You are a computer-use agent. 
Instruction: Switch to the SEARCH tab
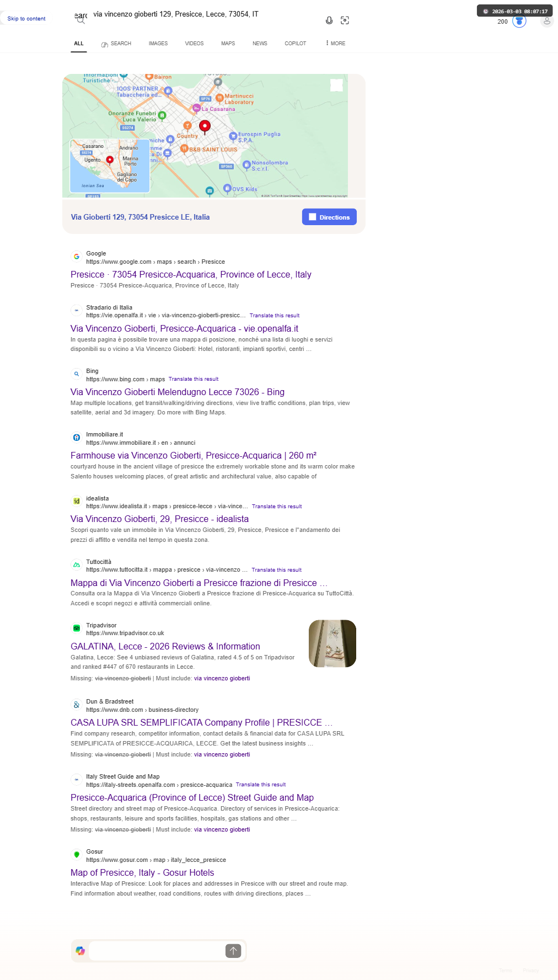pyautogui.click(x=116, y=44)
